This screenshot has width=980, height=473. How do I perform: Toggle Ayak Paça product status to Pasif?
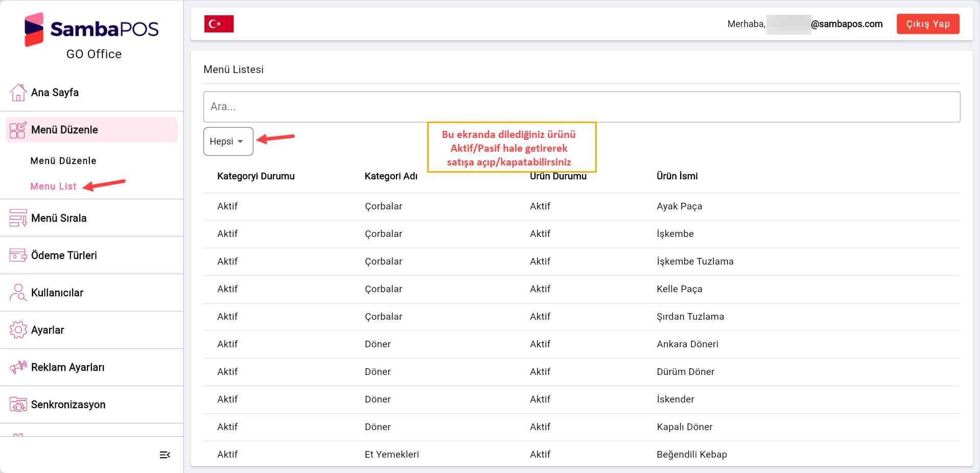[540, 206]
